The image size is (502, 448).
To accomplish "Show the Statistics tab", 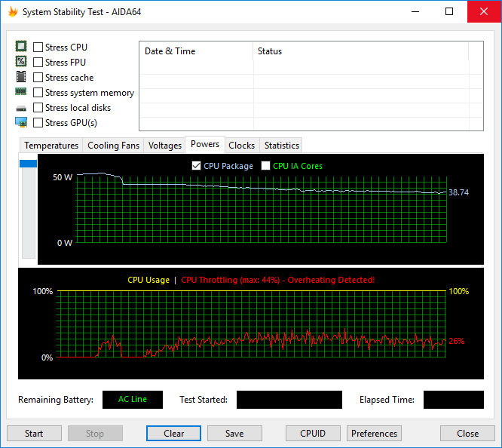I will (282, 146).
